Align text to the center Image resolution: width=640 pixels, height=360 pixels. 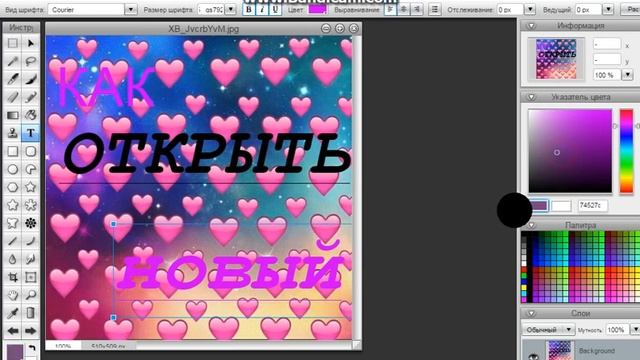tap(403, 9)
